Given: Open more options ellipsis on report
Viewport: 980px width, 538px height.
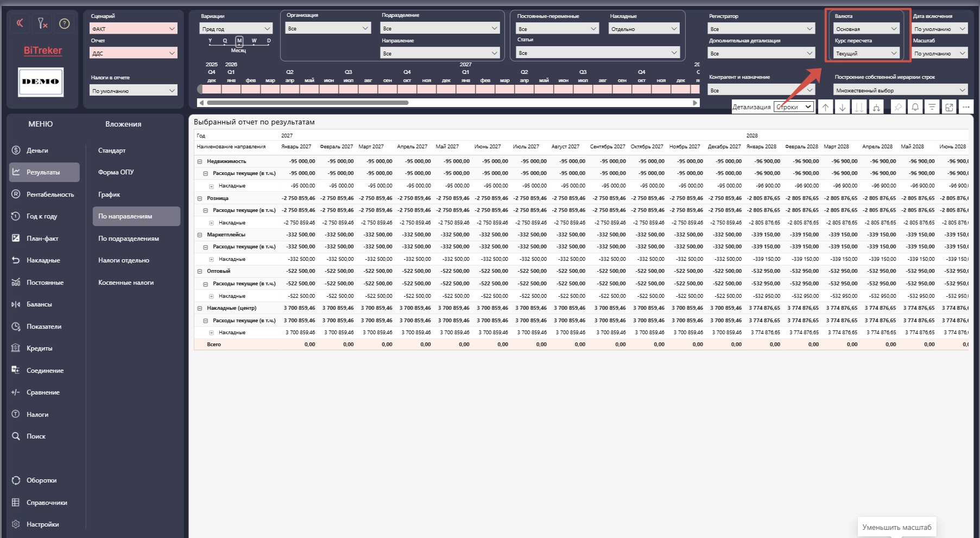Looking at the screenshot, I should click(966, 107).
